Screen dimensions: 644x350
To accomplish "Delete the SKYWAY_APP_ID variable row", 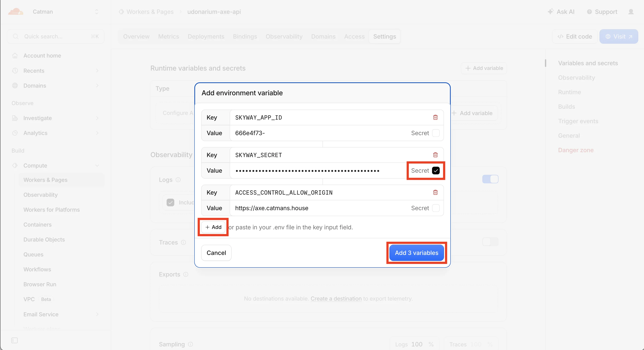I will point(435,117).
